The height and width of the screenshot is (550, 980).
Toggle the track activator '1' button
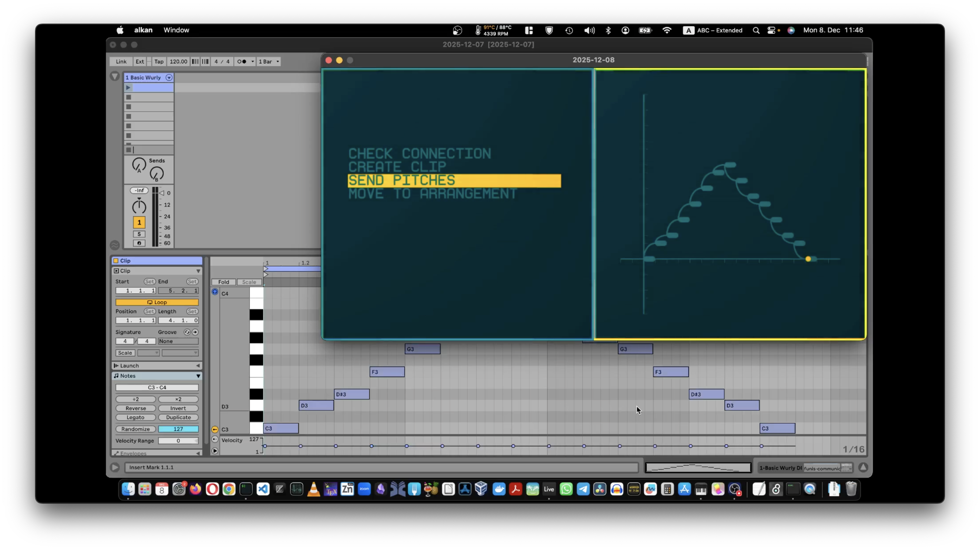(139, 222)
